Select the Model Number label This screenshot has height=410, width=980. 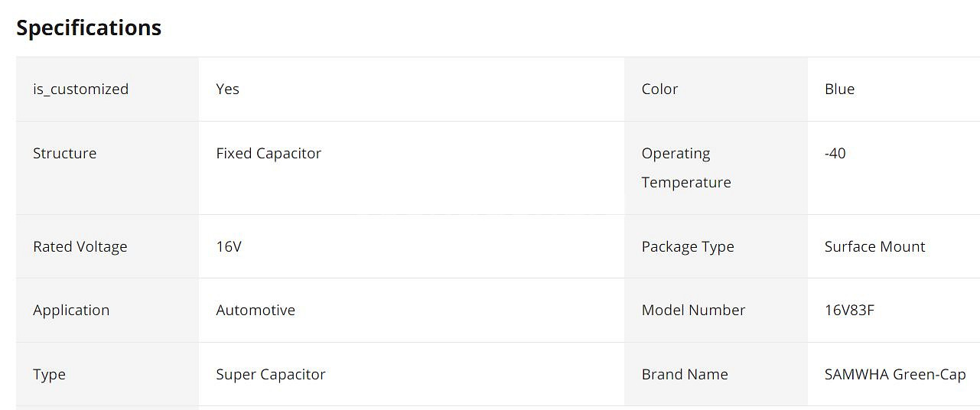tap(693, 310)
